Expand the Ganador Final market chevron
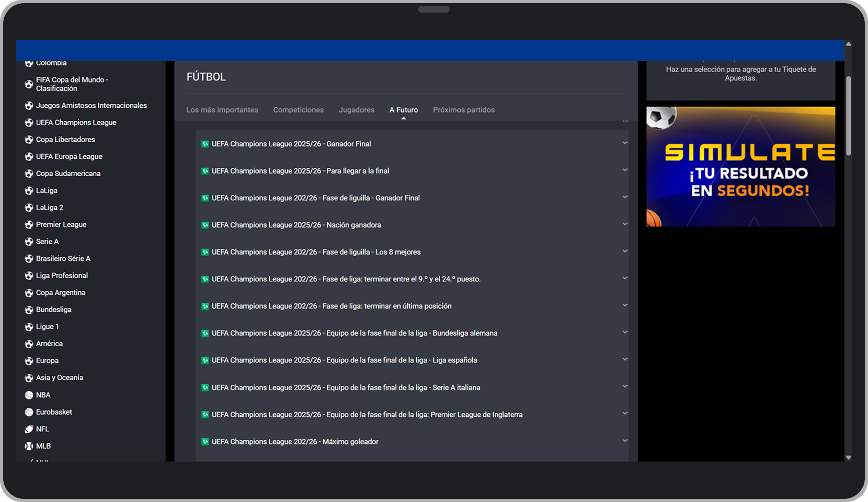Image resolution: width=868 pixels, height=502 pixels. [x=625, y=143]
